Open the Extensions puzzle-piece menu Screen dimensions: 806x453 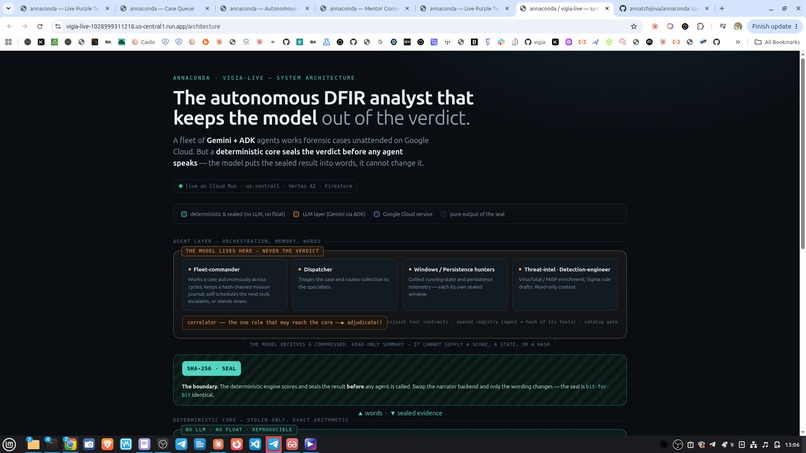[700, 26]
